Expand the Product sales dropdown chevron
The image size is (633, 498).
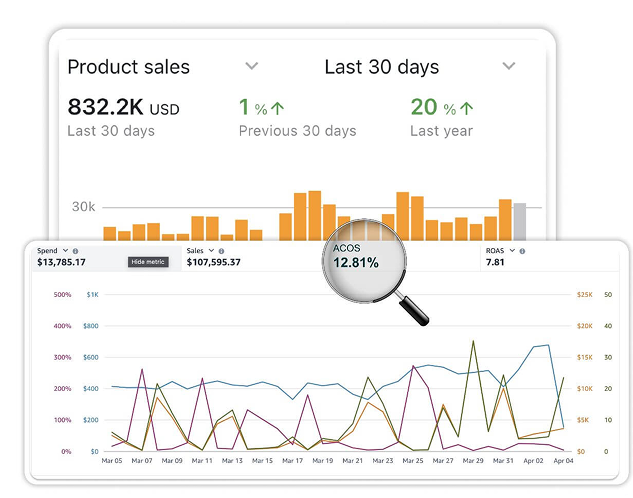[x=252, y=66]
